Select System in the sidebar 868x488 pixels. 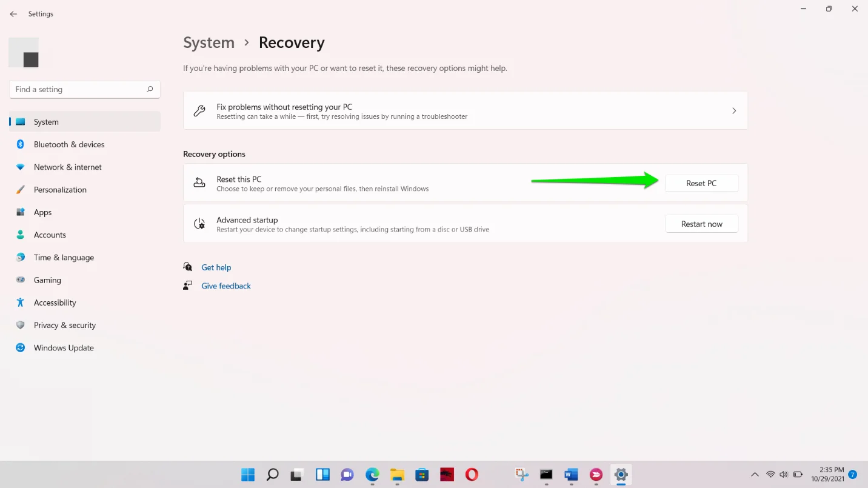[x=85, y=122]
